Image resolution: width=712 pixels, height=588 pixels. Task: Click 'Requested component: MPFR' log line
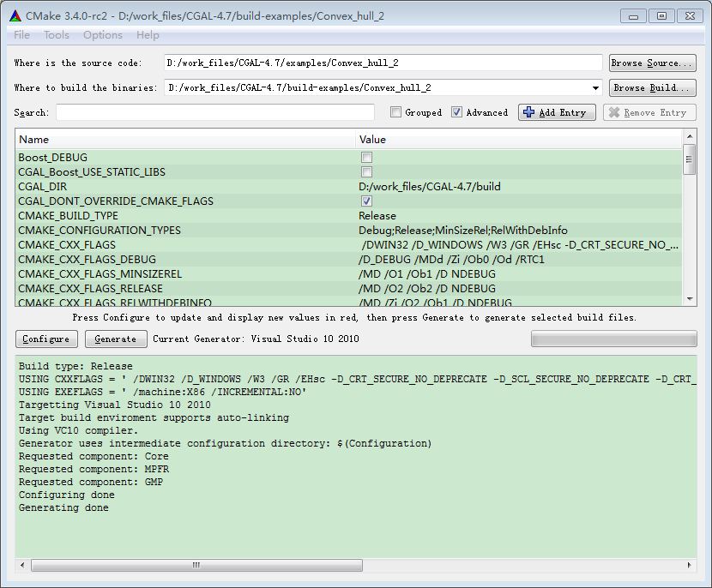click(94, 469)
